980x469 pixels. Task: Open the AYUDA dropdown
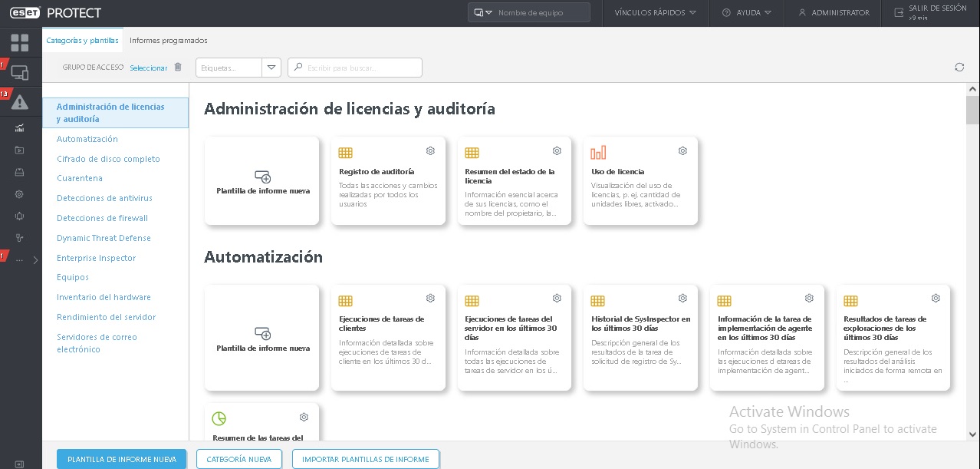746,12
